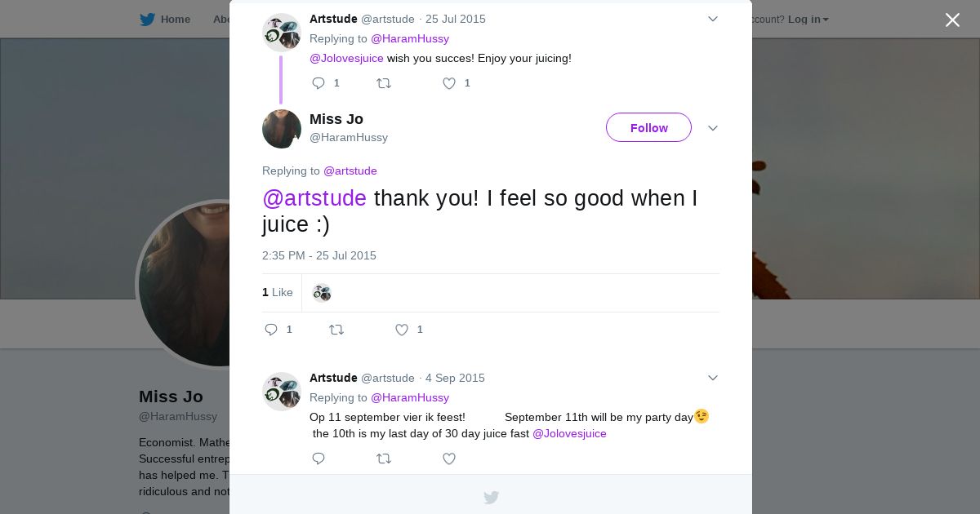Open more options on Artstude's 4 Sep tweet
The height and width of the screenshot is (514, 980).
713,378
